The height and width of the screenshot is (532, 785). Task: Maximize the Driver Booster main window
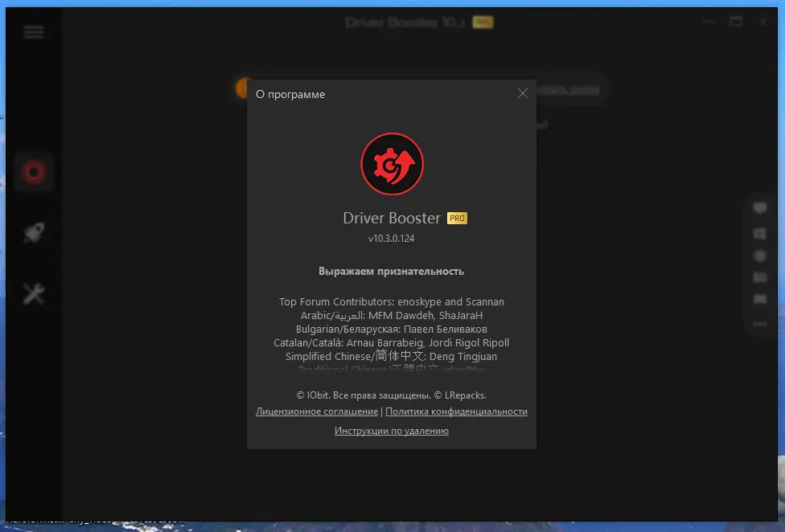click(x=736, y=22)
